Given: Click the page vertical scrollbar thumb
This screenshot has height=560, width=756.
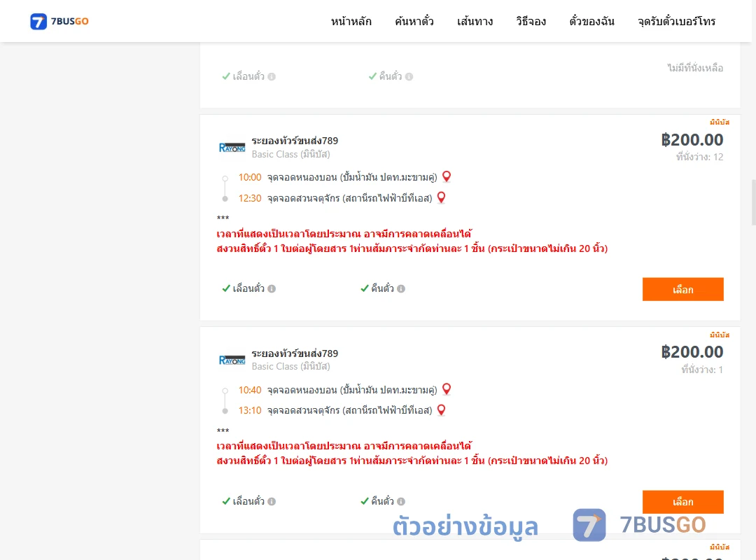Looking at the screenshot, I should tap(754, 202).
